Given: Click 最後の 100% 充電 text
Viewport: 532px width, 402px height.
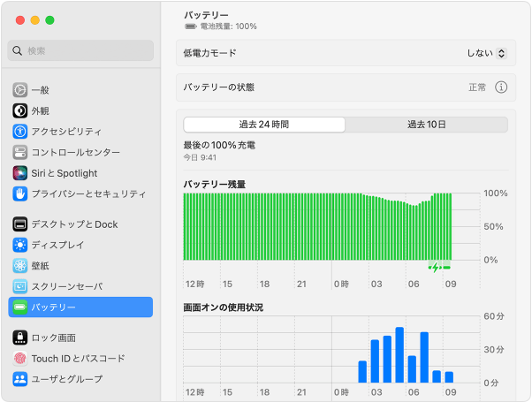Looking at the screenshot, I should pyautogui.click(x=219, y=145).
